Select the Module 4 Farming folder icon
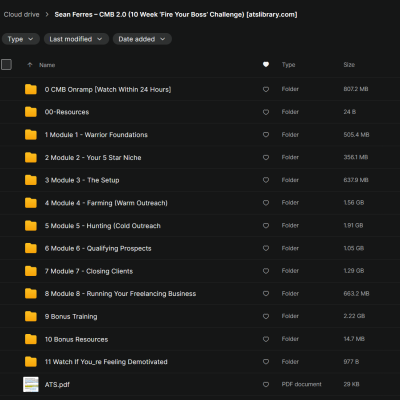 click(31, 203)
